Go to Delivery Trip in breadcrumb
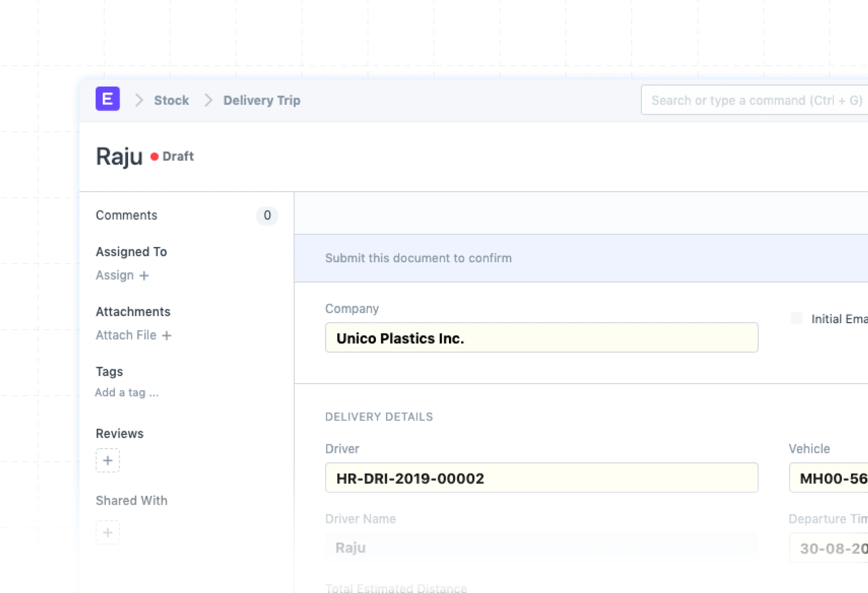 click(x=261, y=100)
